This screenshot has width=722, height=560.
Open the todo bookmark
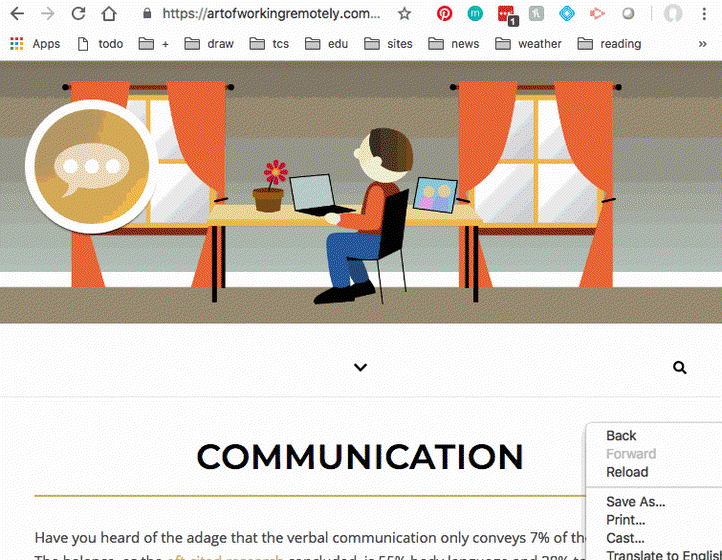coord(100,44)
